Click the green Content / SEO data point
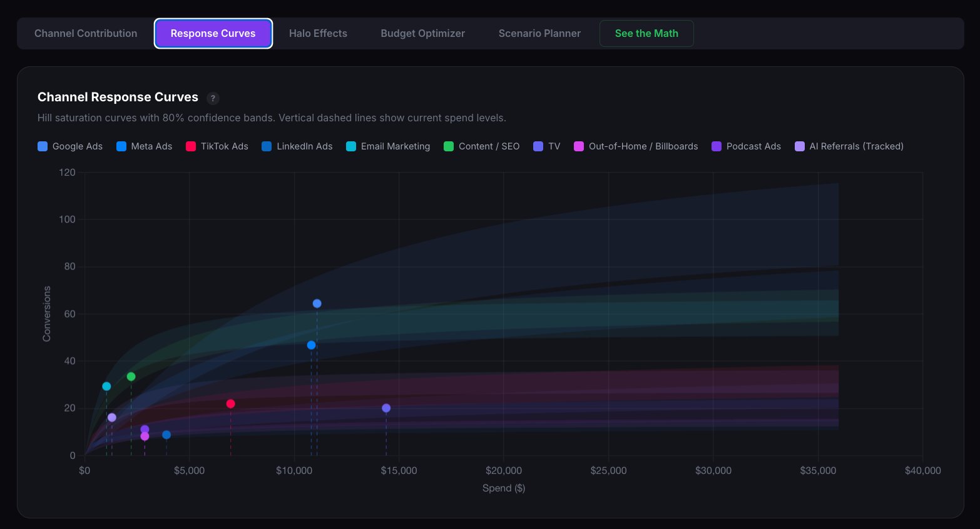The image size is (980, 529). [131, 376]
